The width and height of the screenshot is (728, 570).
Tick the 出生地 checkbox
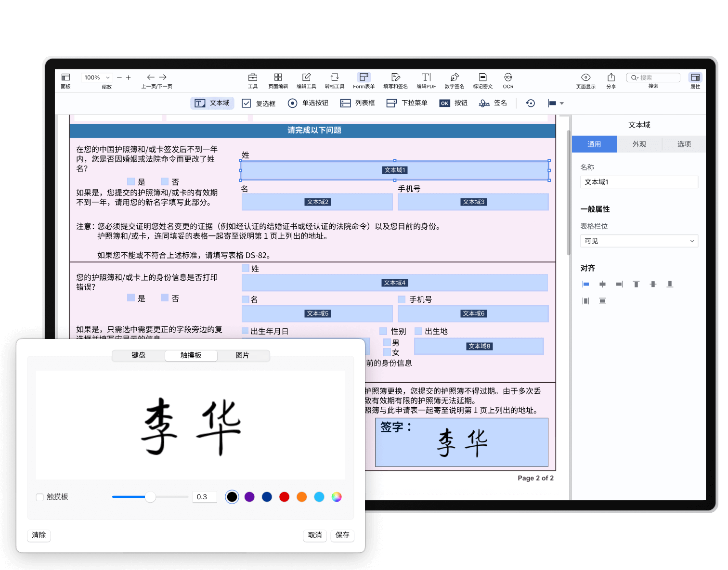[x=418, y=331]
